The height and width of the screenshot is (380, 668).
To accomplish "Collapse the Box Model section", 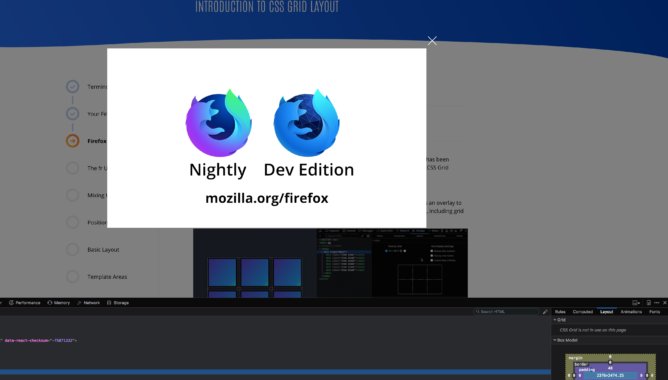I will [x=565, y=340].
